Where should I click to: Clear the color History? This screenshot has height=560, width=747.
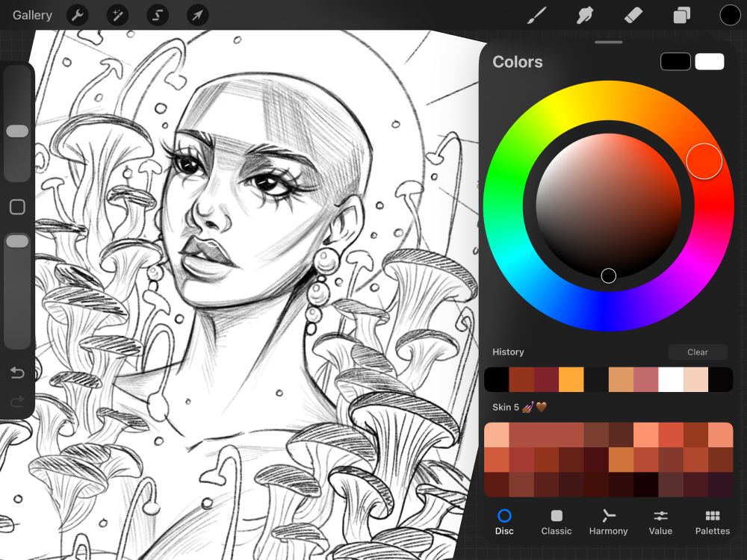point(698,352)
